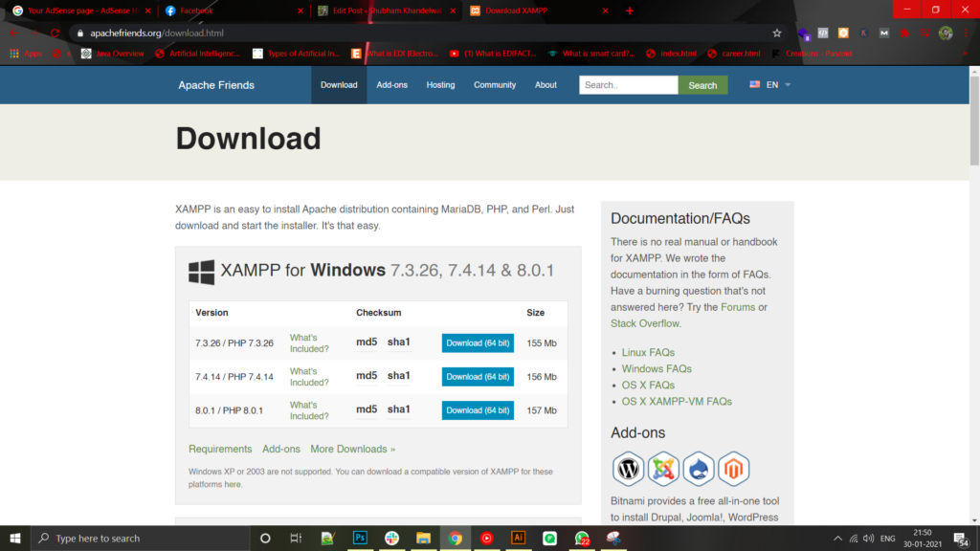
Task: Open the notification center icon
Action: pyautogui.click(x=961, y=539)
